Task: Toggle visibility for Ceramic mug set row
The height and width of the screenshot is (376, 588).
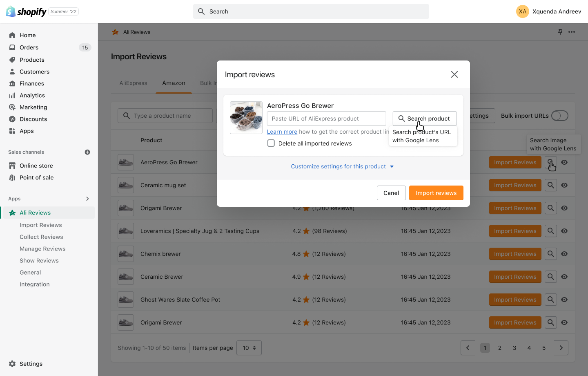Action: pyautogui.click(x=564, y=185)
